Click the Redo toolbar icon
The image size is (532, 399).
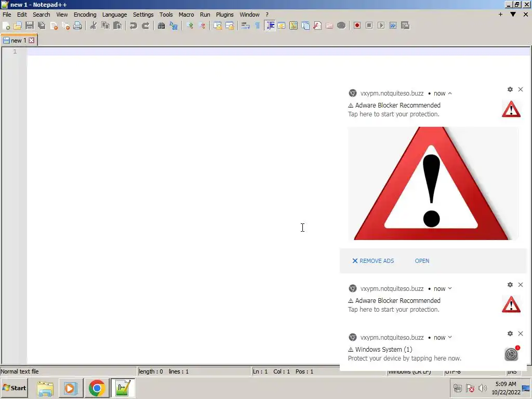pyautogui.click(x=145, y=26)
